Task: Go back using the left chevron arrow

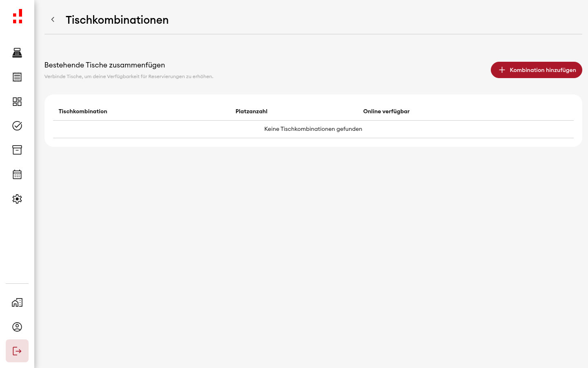Action: [x=53, y=20]
